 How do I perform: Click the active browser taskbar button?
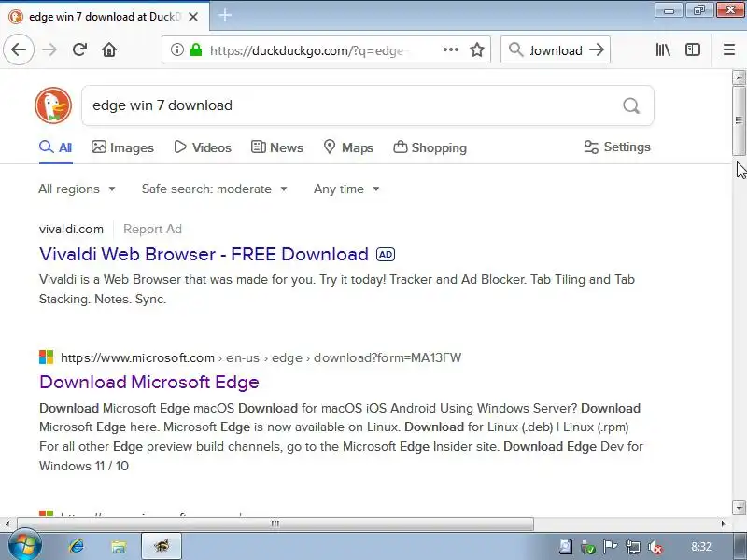162,546
